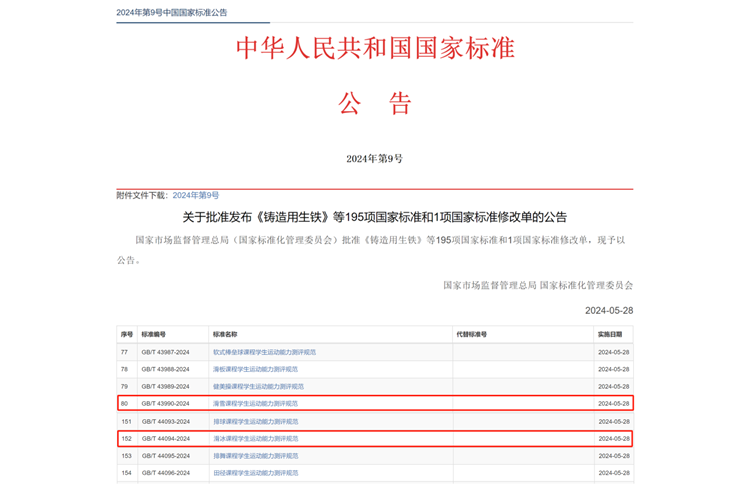
Task: Open 排球课程学生运动能力测评规范 standard link
Action: click(255, 421)
